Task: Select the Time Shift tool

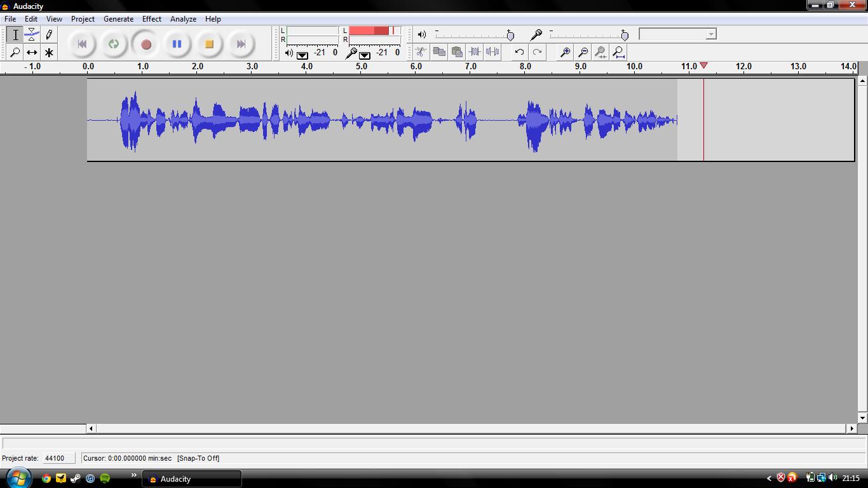Action: pyautogui.click(x=32, y=52)
